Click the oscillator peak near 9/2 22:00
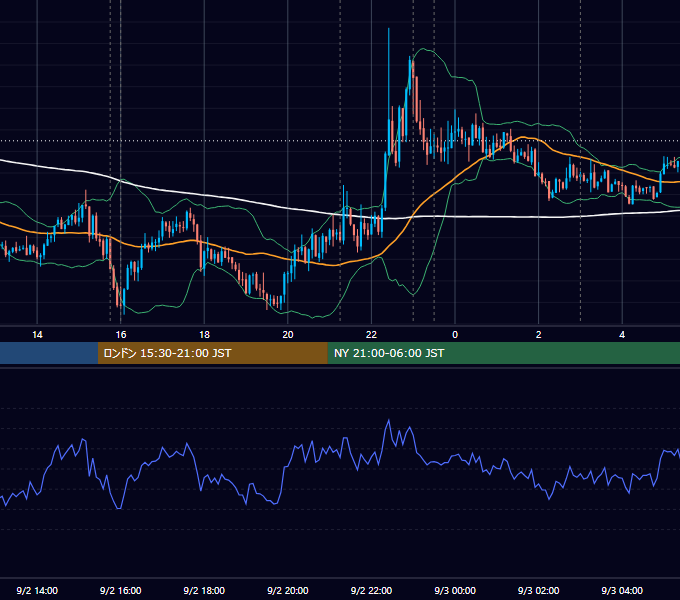The width and height of the screenshot is (680, 600). pos(389,420)
